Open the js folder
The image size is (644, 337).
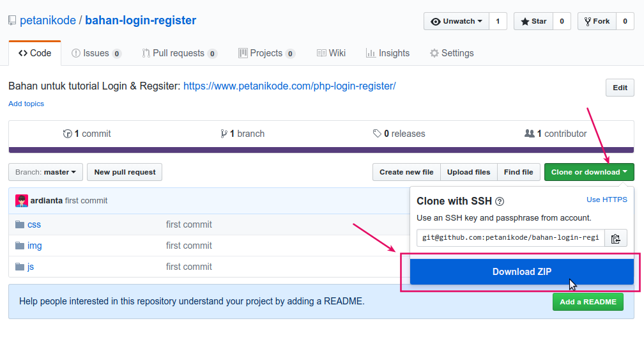31,267
